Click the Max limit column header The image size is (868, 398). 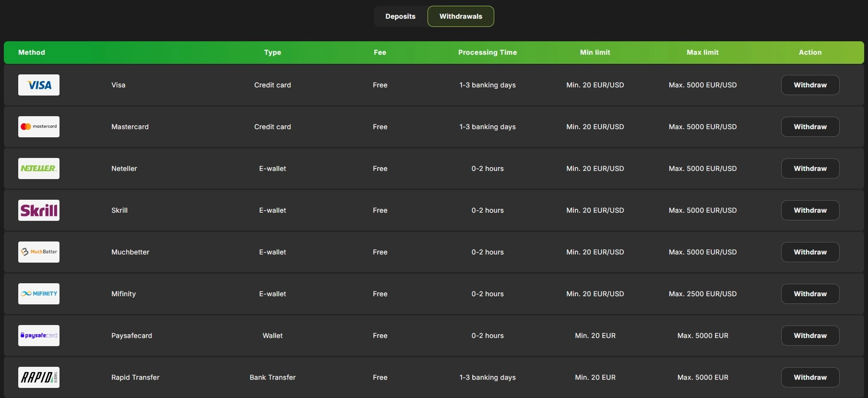coord(702,52)
